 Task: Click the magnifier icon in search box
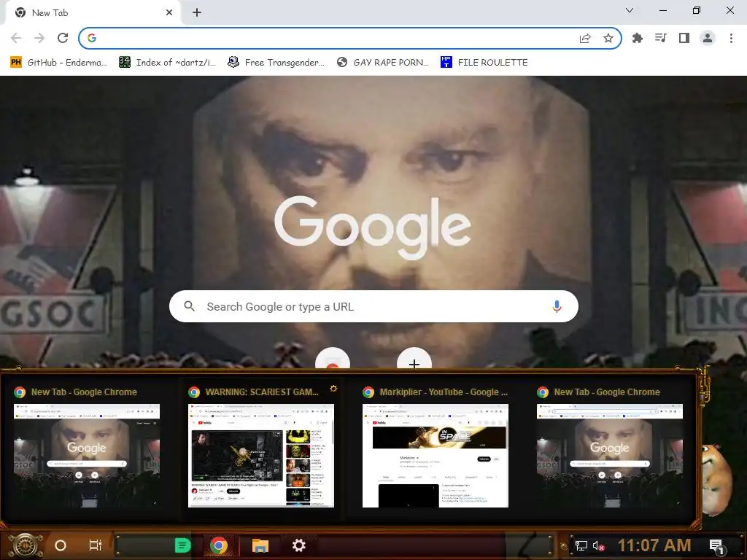point(189,306)
